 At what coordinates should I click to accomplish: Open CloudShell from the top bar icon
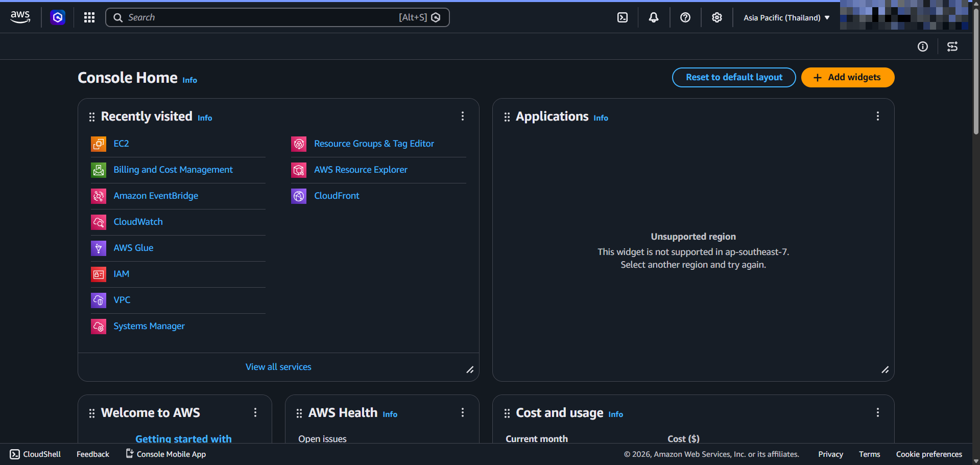(x=623, y=17)
